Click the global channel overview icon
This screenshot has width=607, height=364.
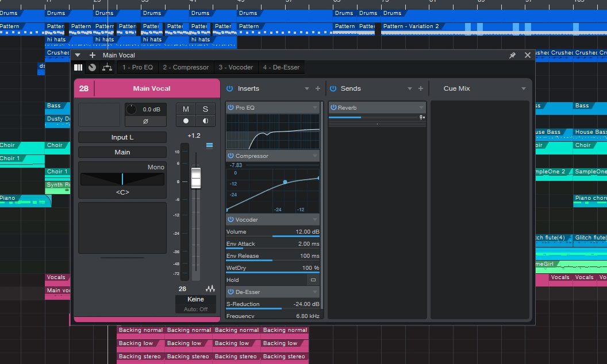(93, 67)
